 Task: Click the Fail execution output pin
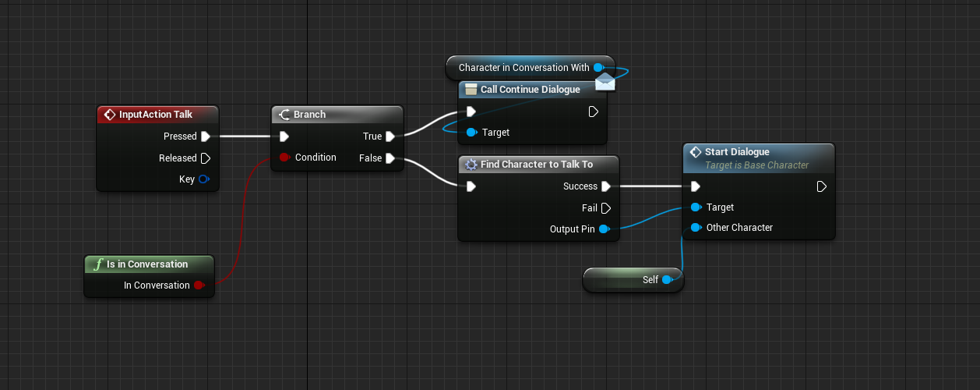pyautogui.click(x=605, y=208)
